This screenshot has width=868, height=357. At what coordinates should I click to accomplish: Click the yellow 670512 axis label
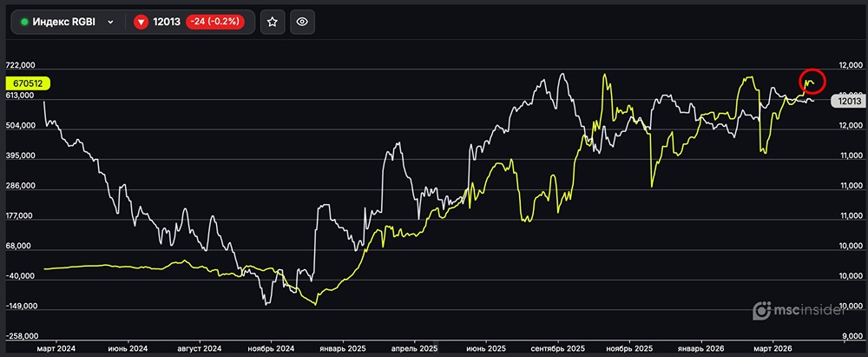tap(28, 83)
